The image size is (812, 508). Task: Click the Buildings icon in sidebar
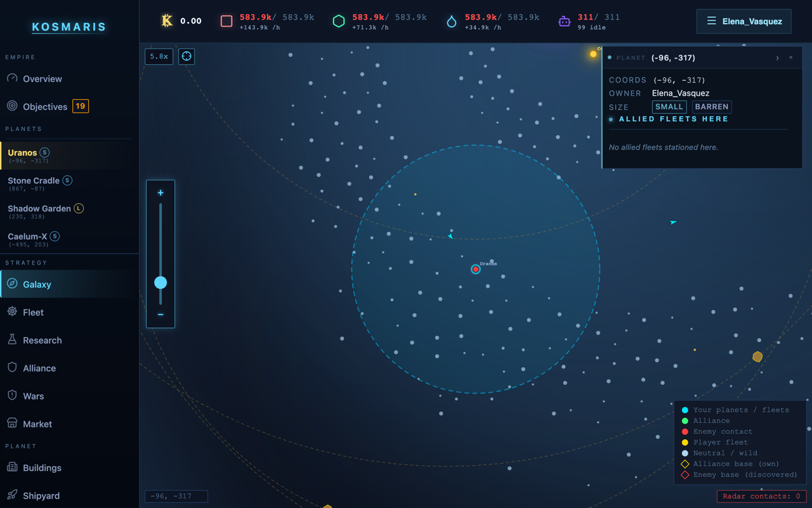click(x=12, y=467)
